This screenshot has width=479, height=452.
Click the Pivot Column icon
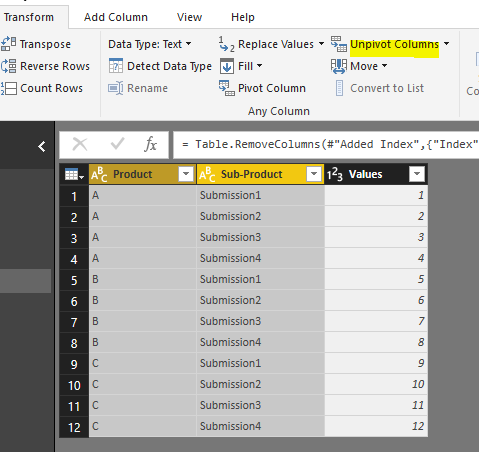(x=227, y=88)
